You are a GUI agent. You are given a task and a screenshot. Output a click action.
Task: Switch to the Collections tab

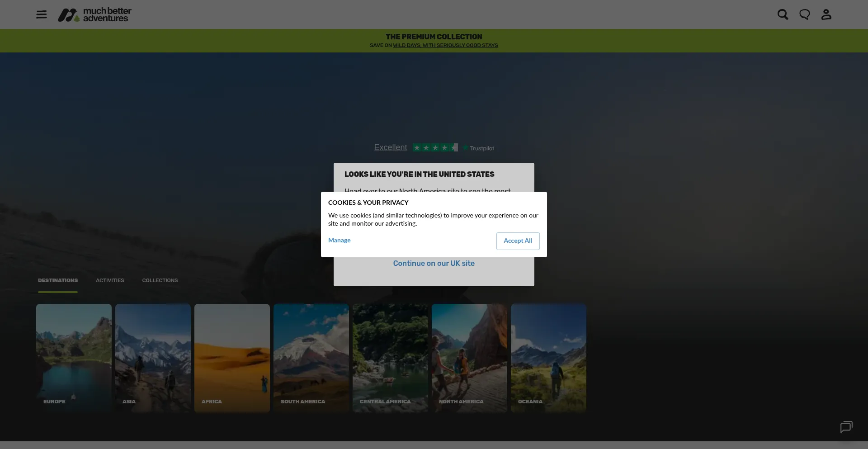point(160,280)
